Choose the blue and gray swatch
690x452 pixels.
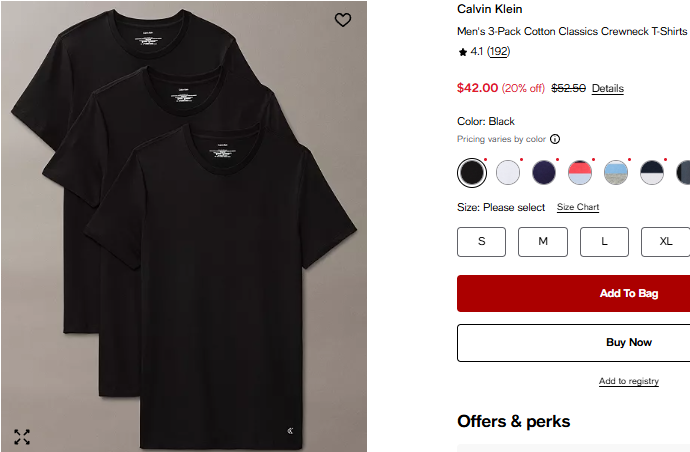coord(616,173)
